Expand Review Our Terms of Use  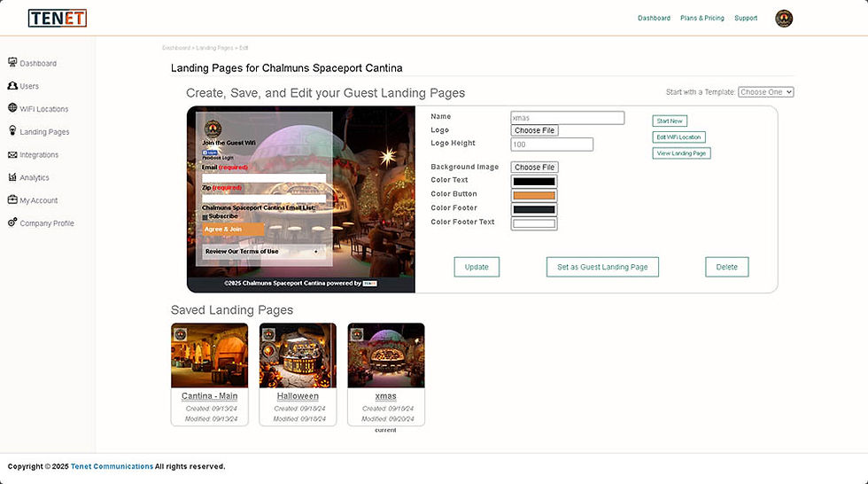tap(263, 252)
